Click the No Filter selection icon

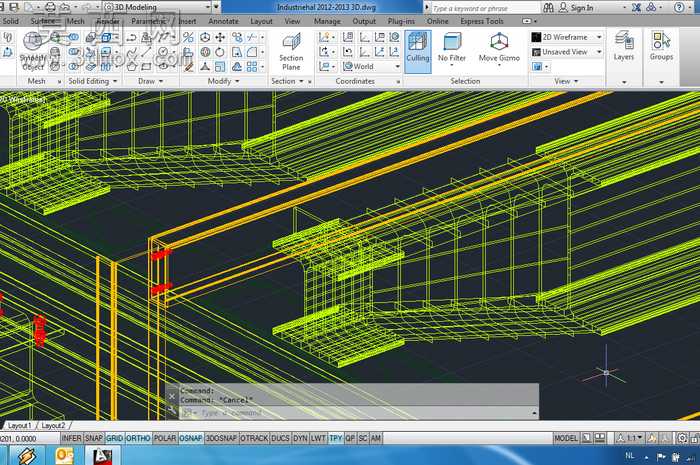click(452, 50)
